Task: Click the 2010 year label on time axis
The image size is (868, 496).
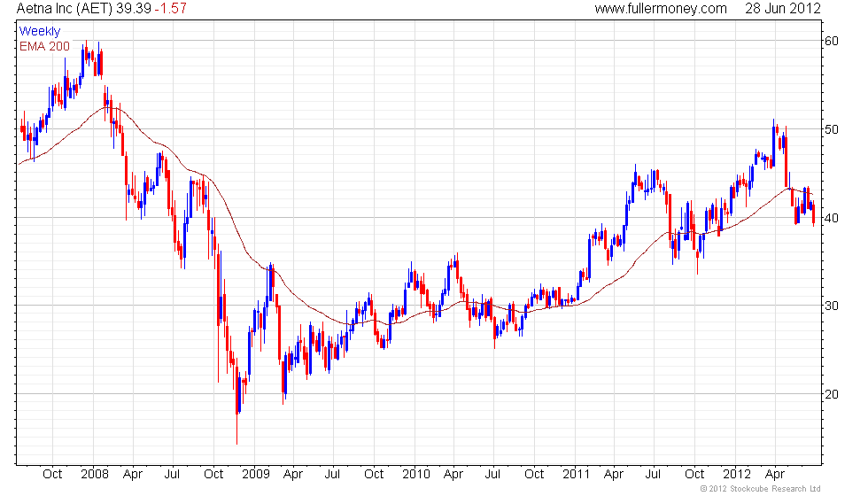Action: click(415, 475)
